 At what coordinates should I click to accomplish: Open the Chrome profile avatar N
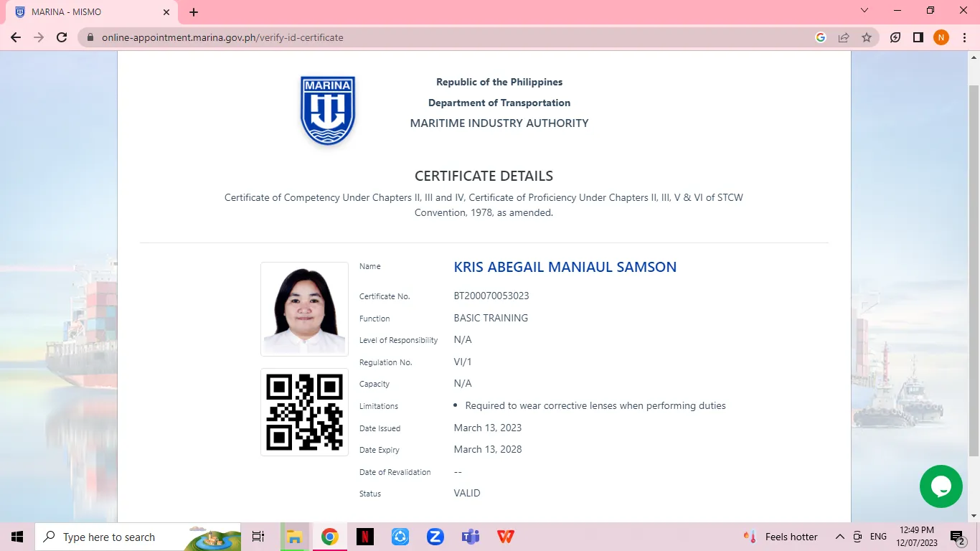click(941, 37)
